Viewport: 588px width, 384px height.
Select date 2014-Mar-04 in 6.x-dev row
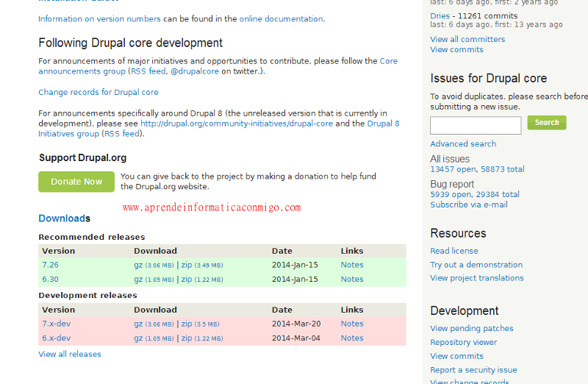pyautogui.click(x=296, y=338)
